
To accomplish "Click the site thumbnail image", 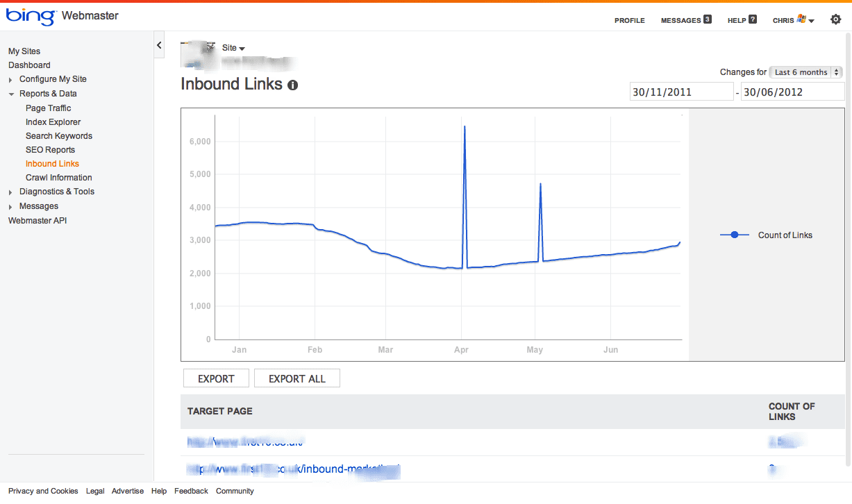I will pyautogui.click(x=197, y=55).
